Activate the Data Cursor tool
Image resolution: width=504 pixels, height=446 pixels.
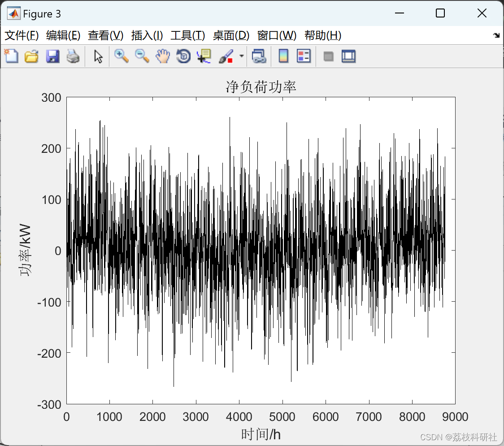click(x=204, y=56)
